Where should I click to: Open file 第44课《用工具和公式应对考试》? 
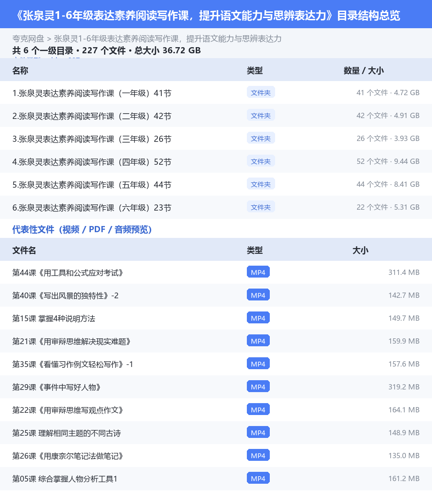click(68, 273)
